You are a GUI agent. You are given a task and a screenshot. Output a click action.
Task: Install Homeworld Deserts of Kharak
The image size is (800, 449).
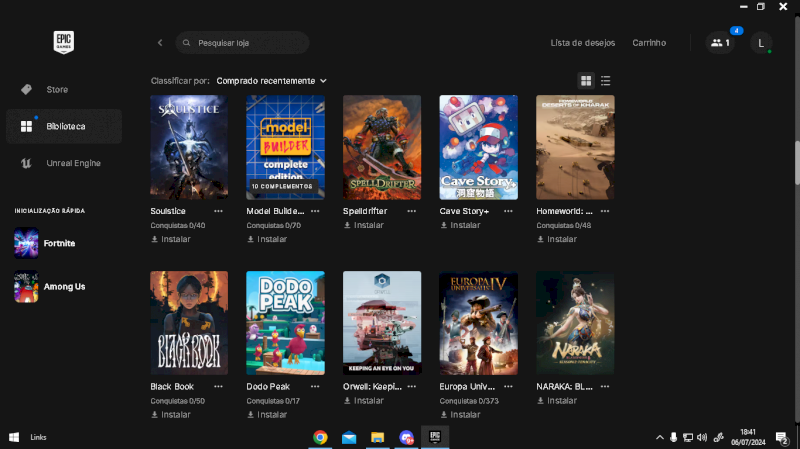(557, 239)
